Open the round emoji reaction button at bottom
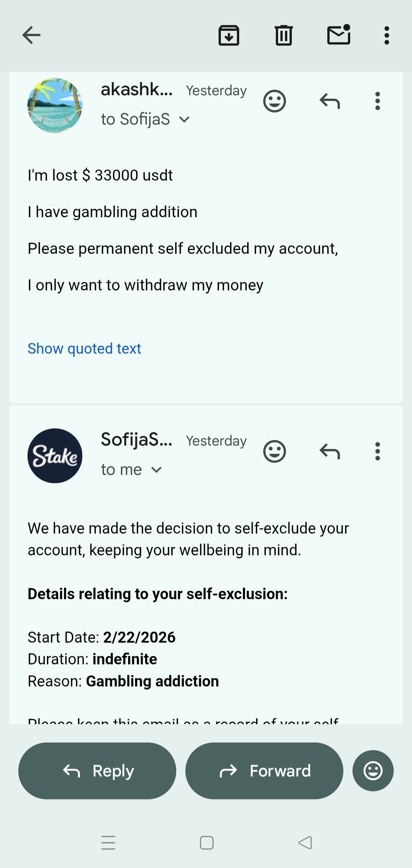 pos(373,770)
